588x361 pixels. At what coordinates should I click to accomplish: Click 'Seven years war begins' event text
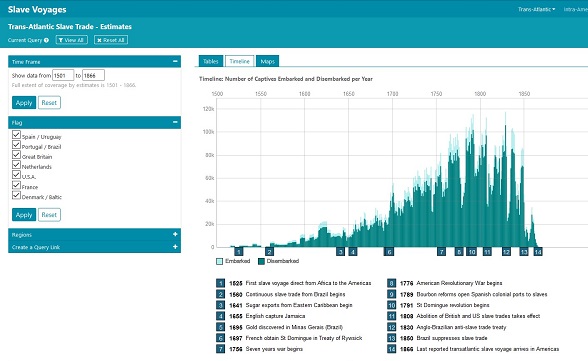pyautogui.click(x=274, y=349)
